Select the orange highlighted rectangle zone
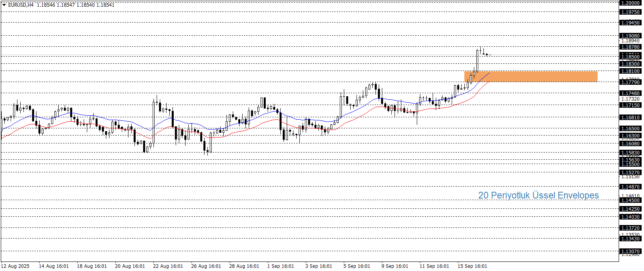This screenshot has width=644, height=271. [531, 76]
